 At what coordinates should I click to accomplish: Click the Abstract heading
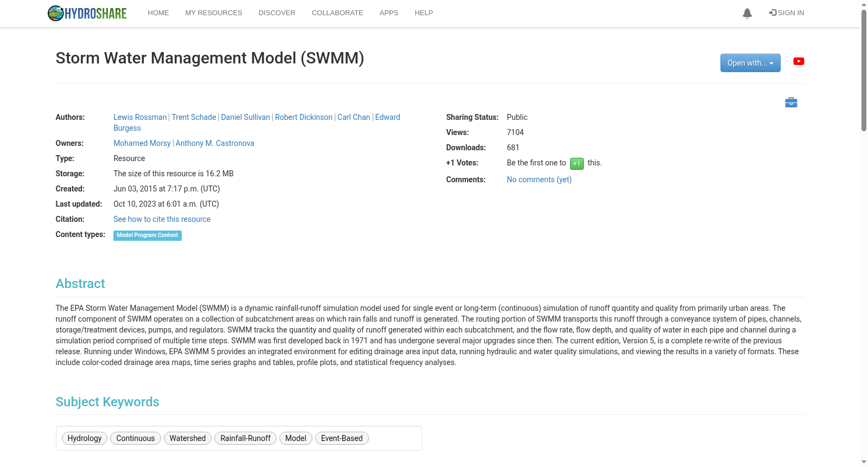tap(80, 284)
